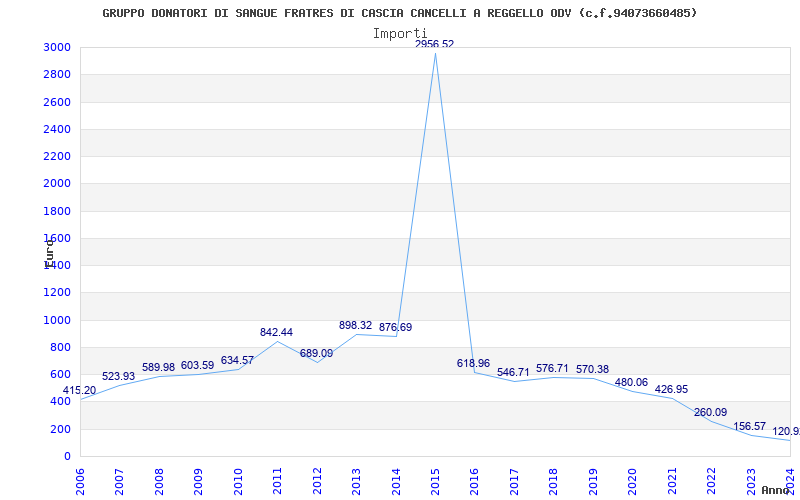The width and height of the screenshot is (800, 500).
Task: Click the 576.71 data label
Action: pyautogui.click(x=552, y=368)
